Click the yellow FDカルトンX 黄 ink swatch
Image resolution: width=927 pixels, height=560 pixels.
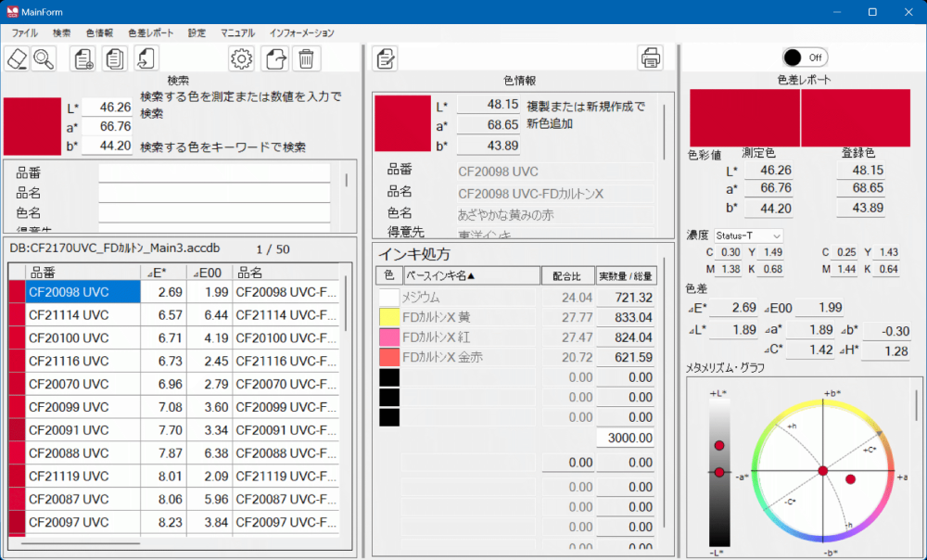pyautogui.click(x=388, y=314)
